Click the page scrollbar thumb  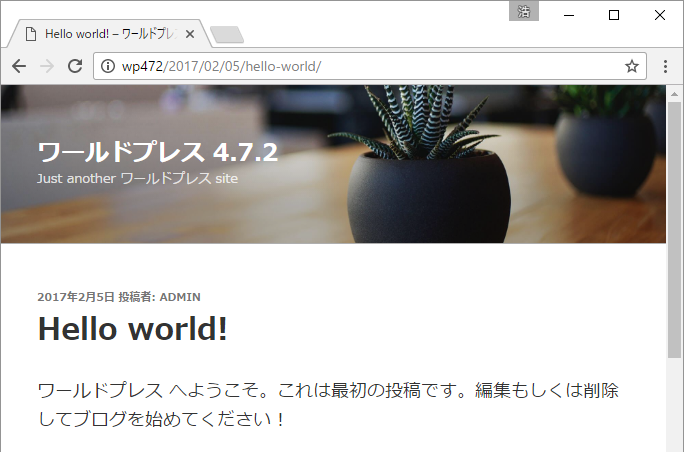point(674,230)
